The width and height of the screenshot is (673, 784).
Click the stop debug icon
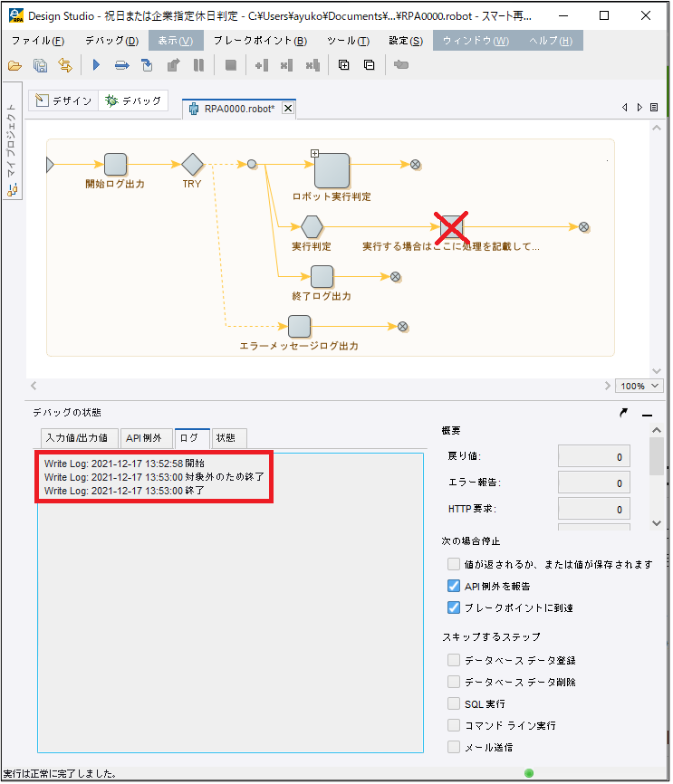pos(231,65)
